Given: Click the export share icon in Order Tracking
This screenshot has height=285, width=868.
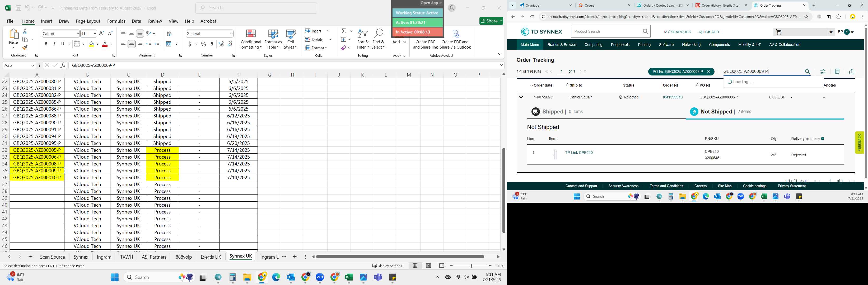Looking at the screenshot, I should tap(851, 71).
